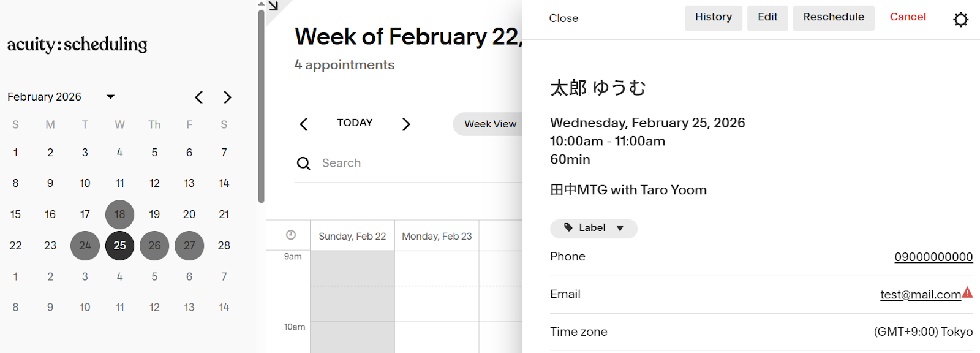The image size is (980, 353).
Task: Click the email warning triangle icon
Action: [x=968, y=292]
